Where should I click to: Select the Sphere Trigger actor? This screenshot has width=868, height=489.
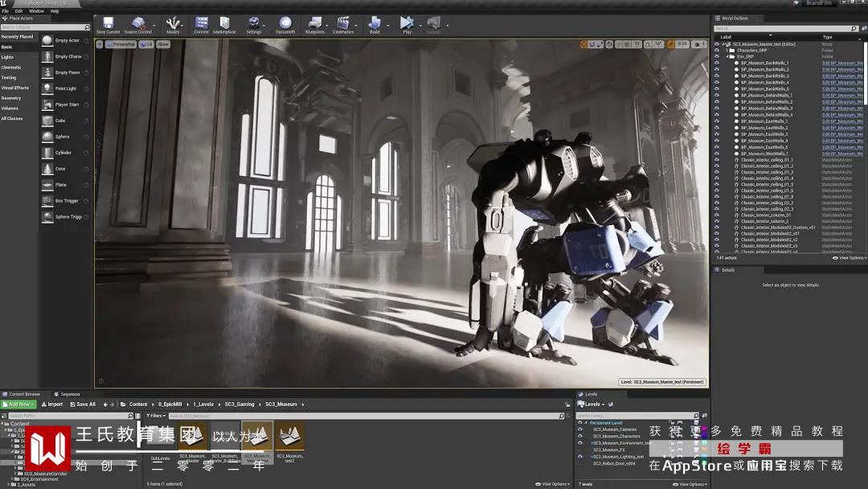pos(65,217)
